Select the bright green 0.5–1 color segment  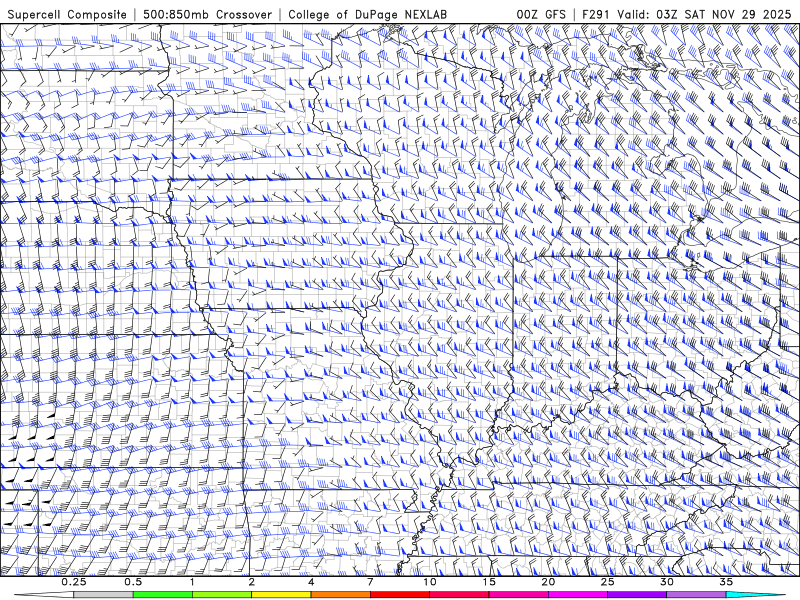pyautogui.click(x=163, y=595)
